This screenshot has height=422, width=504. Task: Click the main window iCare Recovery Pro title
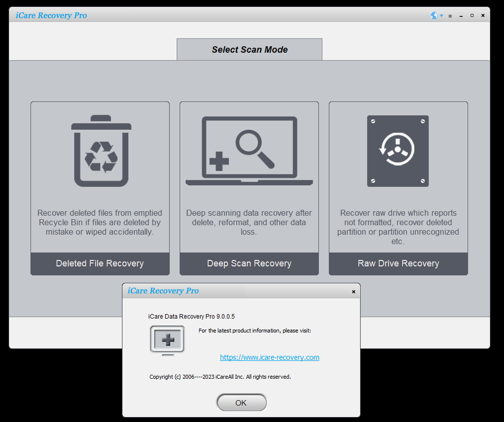pos(51,15)
